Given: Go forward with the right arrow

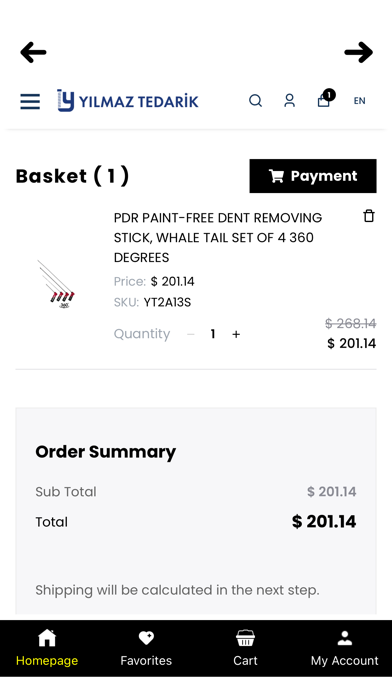Looking at the screenshot, I should [x=358, y=52].
